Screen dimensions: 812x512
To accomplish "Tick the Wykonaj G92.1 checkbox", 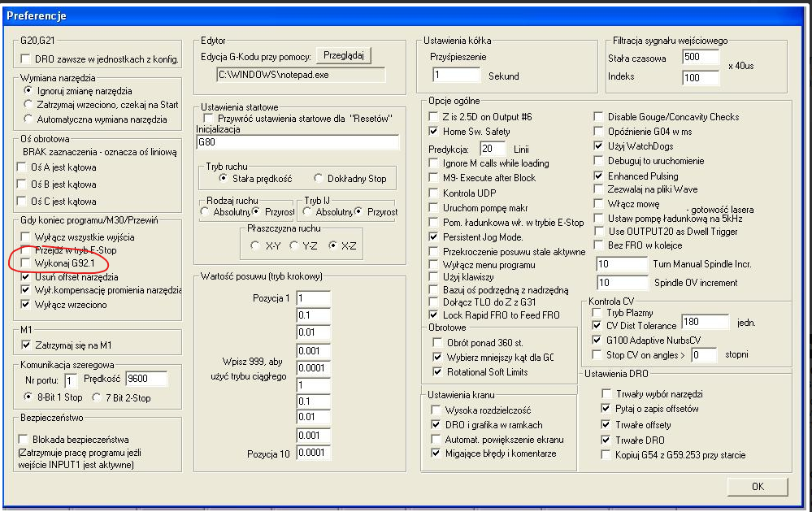I will click(25, 263).
